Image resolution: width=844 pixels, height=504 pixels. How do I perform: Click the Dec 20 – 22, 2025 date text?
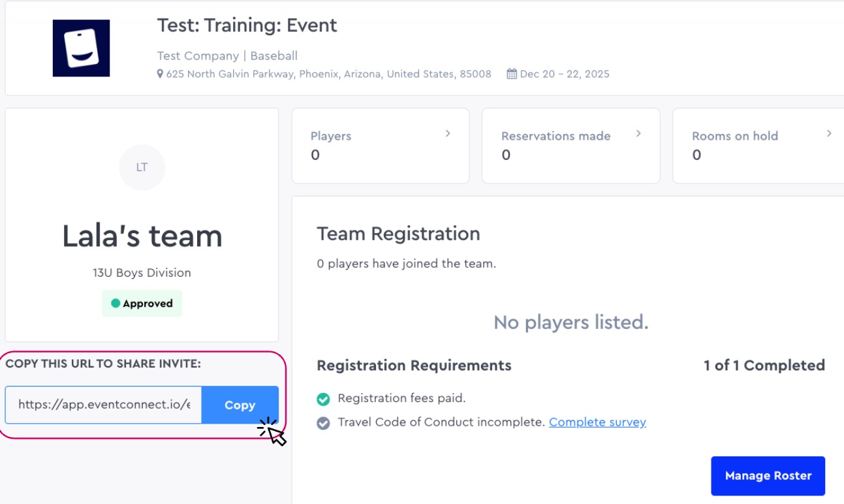(x=565, y=74)
